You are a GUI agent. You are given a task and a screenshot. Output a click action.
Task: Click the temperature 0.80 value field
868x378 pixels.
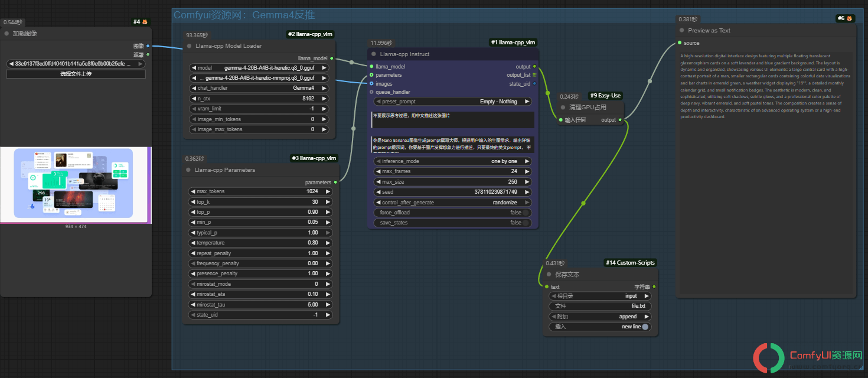[260, 243]
